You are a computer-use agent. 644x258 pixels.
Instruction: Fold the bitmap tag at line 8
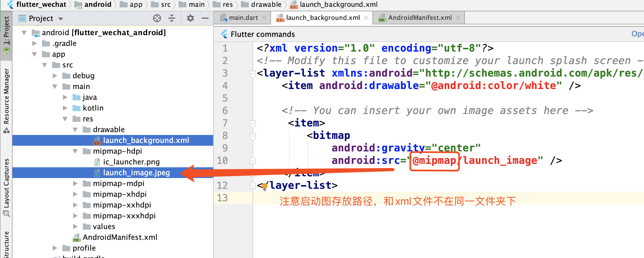pos(253,136)
